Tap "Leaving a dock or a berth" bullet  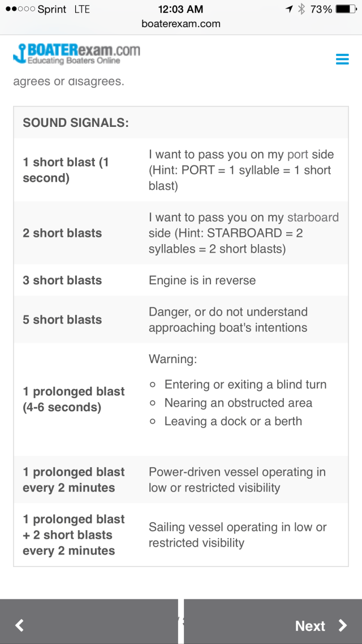(x=233, y=421)
